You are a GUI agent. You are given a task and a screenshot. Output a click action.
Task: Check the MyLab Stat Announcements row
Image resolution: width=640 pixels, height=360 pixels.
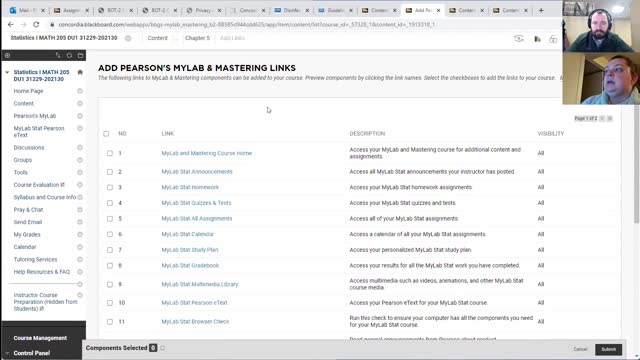[x=110, y=172]
